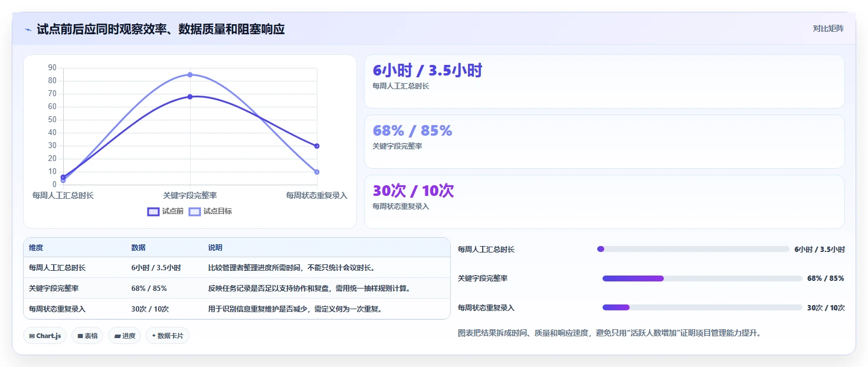The image size is (868, 367).
Task: Click the icon inside the Chart.js chip
Action: pyautogui.click(x=31, y=336)
